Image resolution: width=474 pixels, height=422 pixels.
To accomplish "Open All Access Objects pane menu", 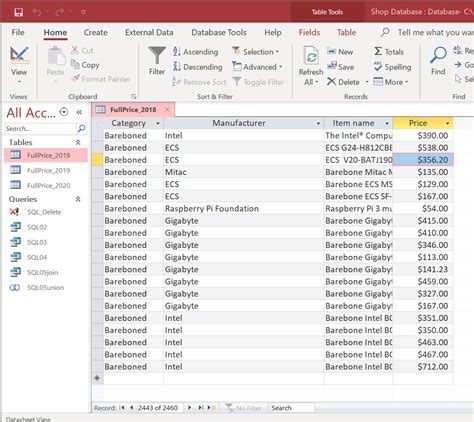I will point(64,112).
